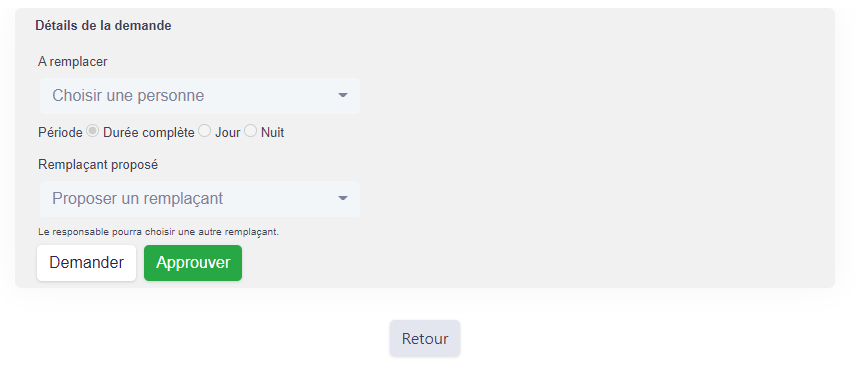
Task: Click the "Le responsable pourra choisir" hint text
Action: point(158,232)
